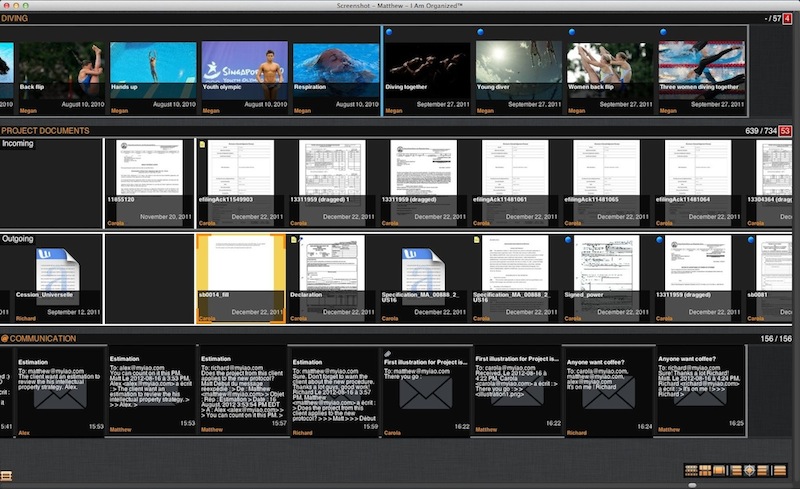This screenshot has width=800, height=489.
Task: Switch to the large tile grid view icon
Action: pyautogui.click(x=705, y=471)
